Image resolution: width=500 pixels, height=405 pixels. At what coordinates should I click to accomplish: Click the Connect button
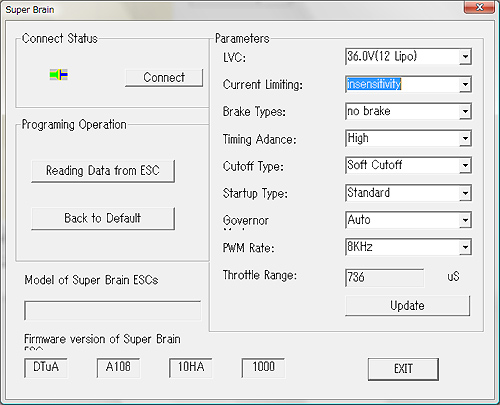click(164, 78)
